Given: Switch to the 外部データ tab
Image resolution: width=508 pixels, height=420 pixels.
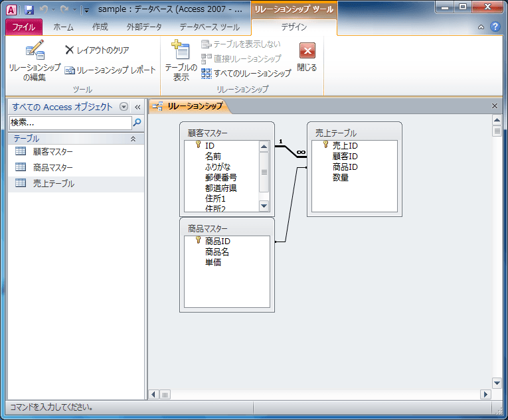Looking at the screenshot, I should tap(144, 27).
